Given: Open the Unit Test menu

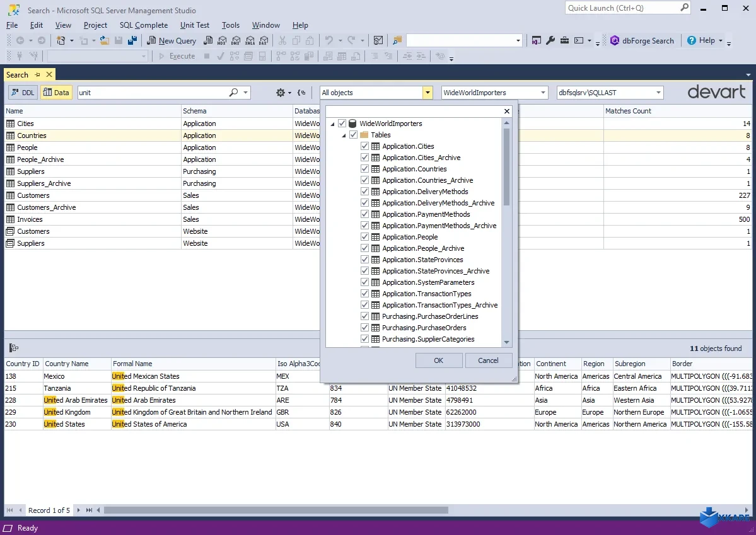Looking at the screenshot, I should coord(195,25).
